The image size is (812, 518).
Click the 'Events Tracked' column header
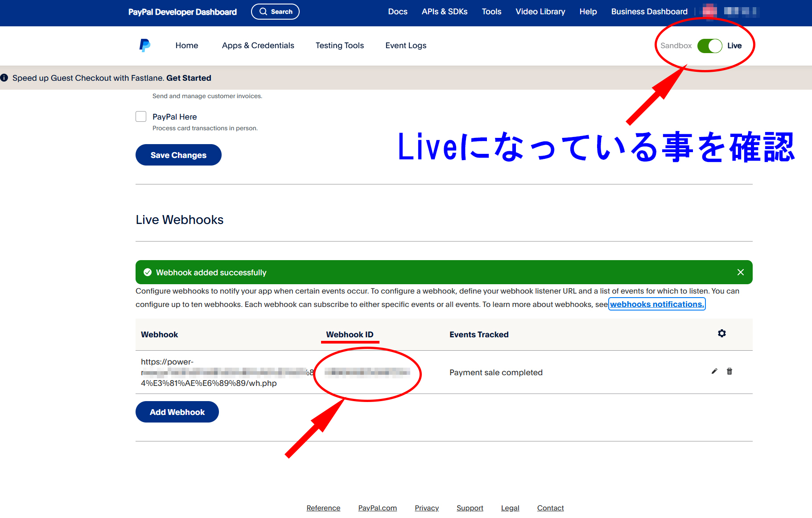[479, 335]
